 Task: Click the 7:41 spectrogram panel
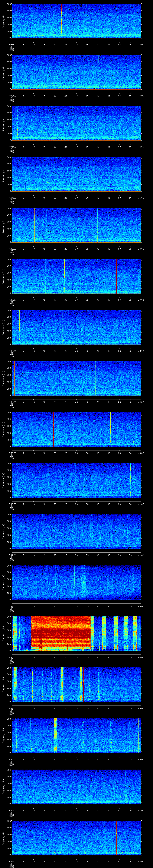click(76, 531)
